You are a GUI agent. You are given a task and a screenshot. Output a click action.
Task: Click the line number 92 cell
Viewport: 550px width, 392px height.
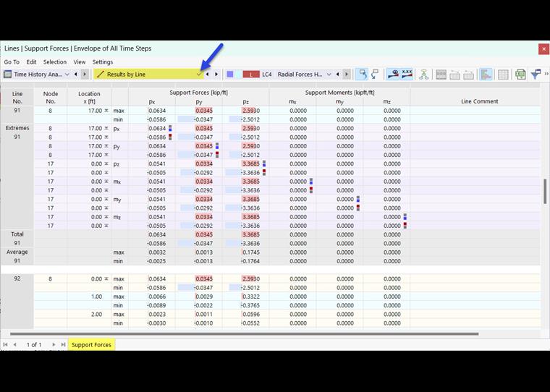[x=17, y=278]
